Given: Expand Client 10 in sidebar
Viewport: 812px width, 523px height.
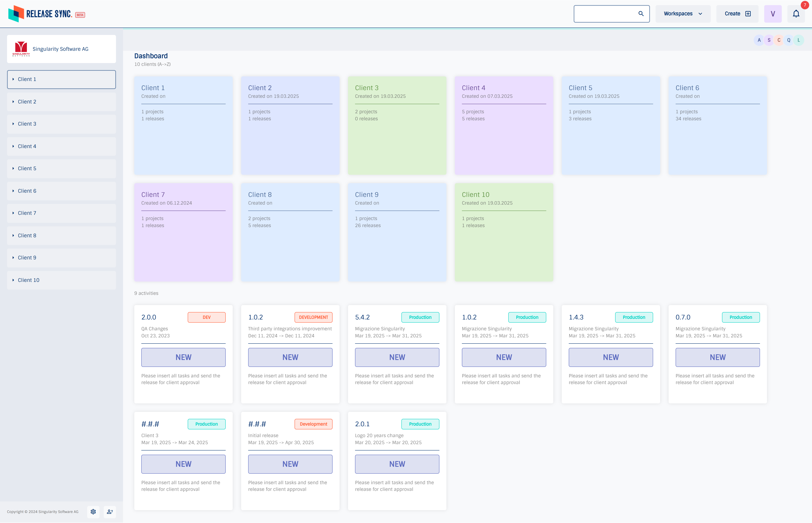Looking at the screenshot, I should coord(13,280).
